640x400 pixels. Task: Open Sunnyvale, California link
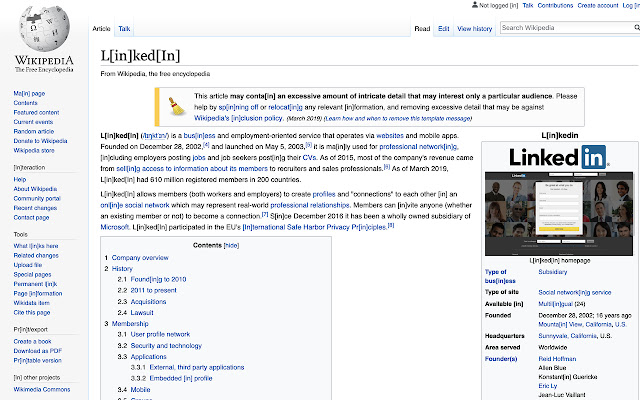click(x=567, y=336)
